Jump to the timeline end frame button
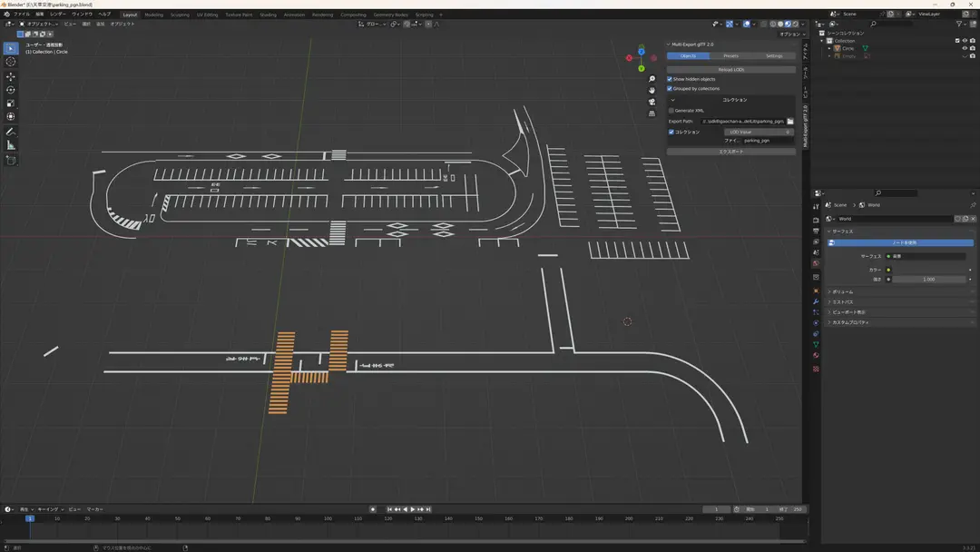The height and width of the screenshot is (552, 980). pyautogui.click(x=428, y=509)
